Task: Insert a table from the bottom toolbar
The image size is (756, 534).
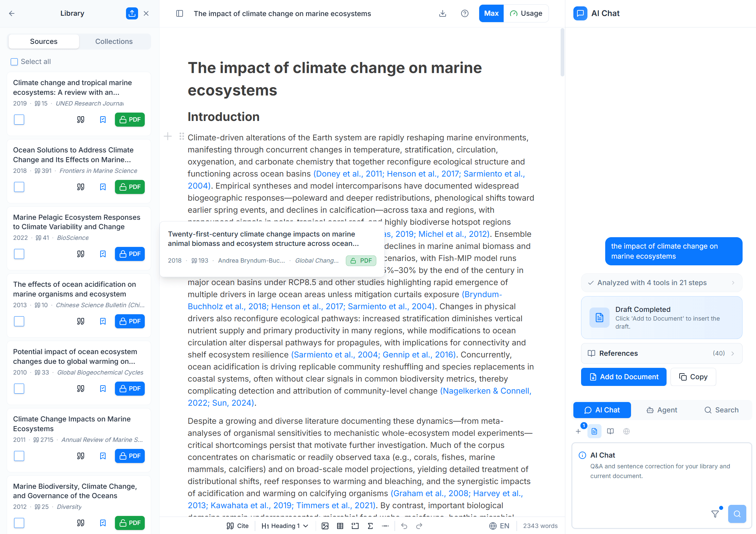Action: point(340,526)
